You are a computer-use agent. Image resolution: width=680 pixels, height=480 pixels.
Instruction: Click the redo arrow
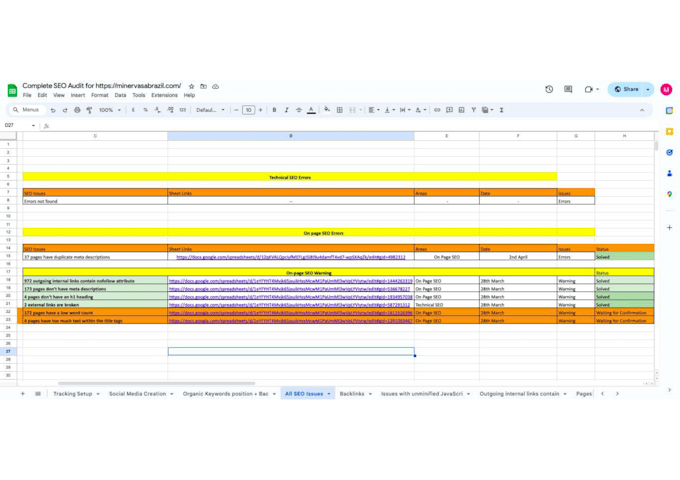point(65,110)
